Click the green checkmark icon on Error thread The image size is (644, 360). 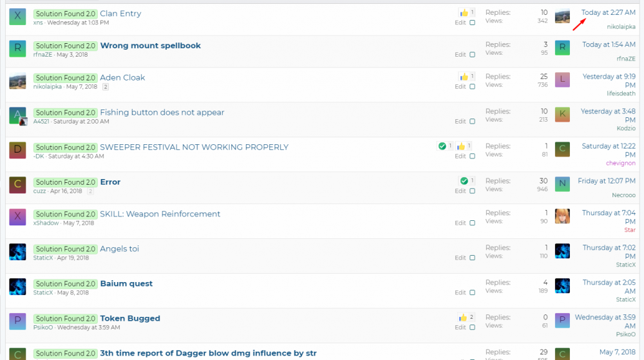(464, 181)
